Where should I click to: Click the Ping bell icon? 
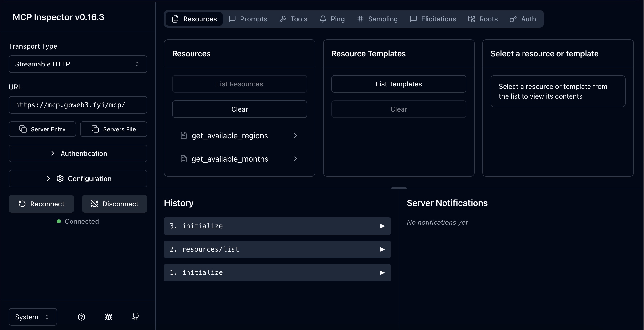coord(323,19)
